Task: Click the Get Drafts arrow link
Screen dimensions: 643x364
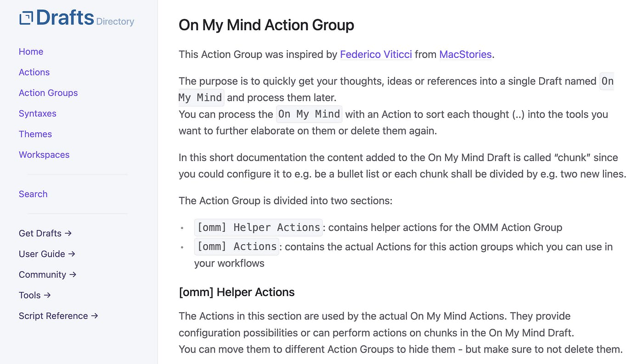Action: pos(45,233)
